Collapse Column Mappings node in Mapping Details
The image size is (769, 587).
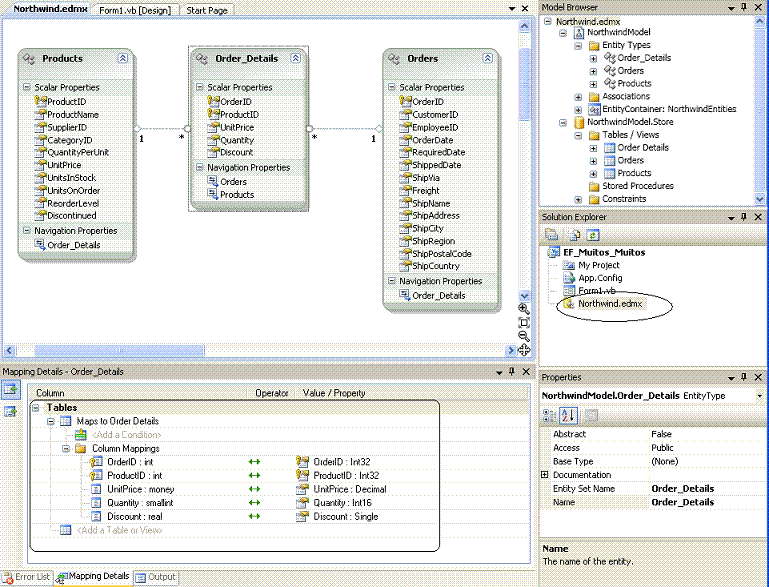(x=66, y=449)
